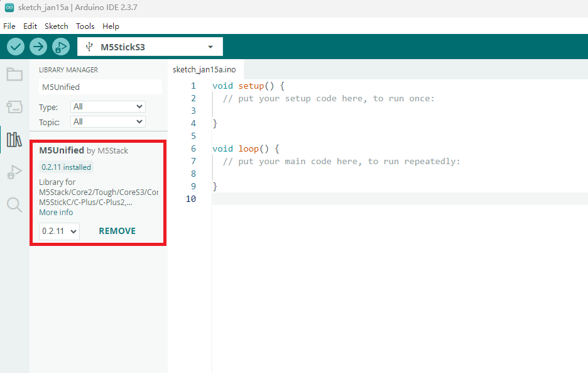Select the sketch_jan15a.ino editor tab
The image size is (588, 373).
204,69
